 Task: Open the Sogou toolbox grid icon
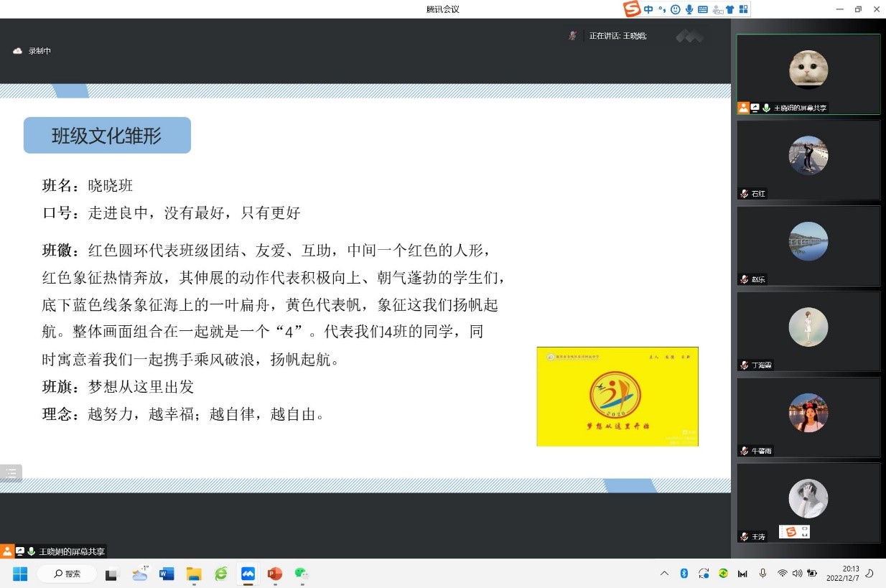coord(743,9)
